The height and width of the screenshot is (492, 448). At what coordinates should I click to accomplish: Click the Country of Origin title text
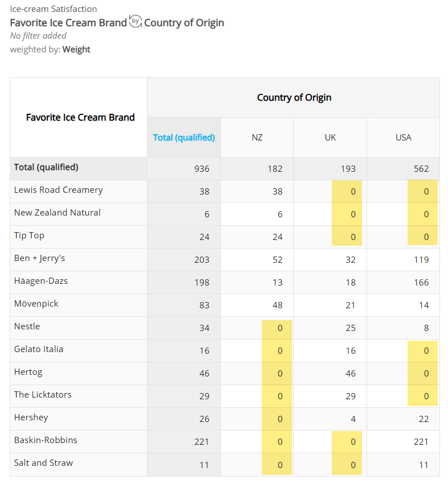point(184,23)
